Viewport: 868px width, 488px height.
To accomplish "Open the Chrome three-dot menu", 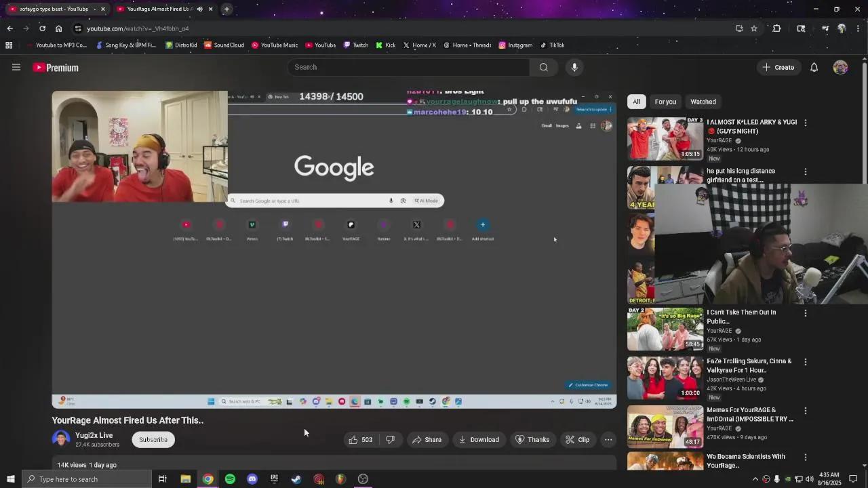I will (x=858, y=28).
